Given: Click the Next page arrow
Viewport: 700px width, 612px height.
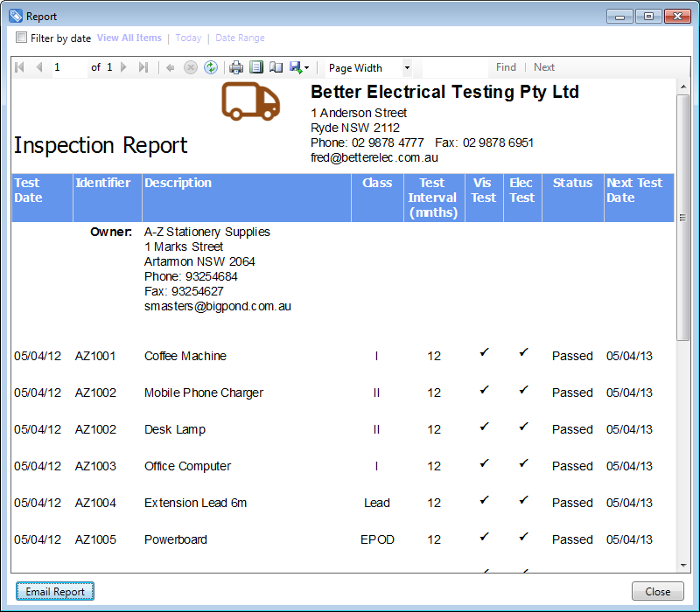Looking at the screenshot, I should [124, 67].
